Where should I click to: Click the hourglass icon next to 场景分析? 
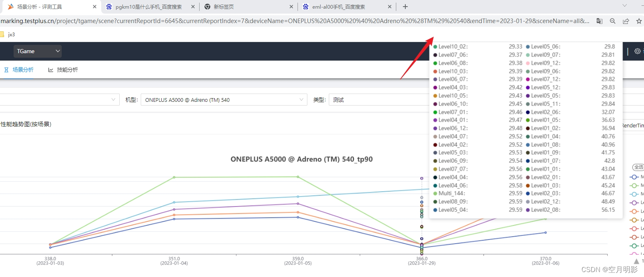click(6, 70)
